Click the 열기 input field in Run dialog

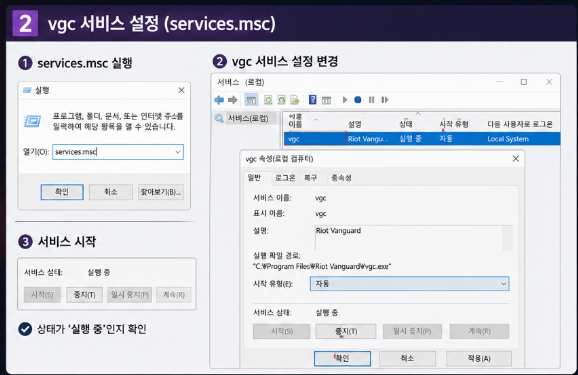click(118, 152)
